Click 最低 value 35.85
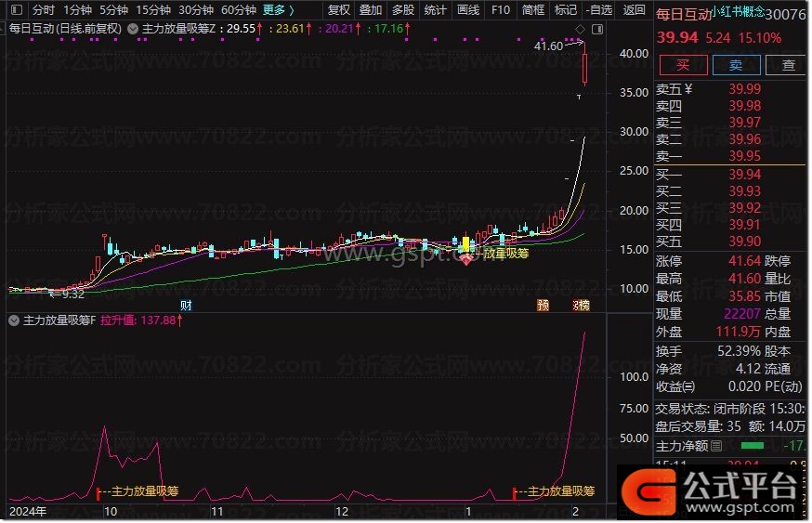812x523 pixels. pyautogui.click(x=745, y=296)
